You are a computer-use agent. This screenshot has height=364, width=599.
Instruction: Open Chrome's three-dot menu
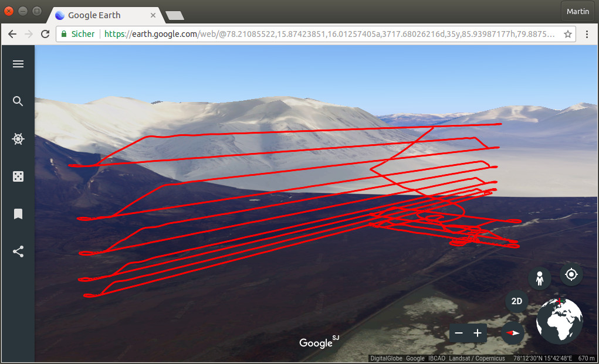pos(587,34)
